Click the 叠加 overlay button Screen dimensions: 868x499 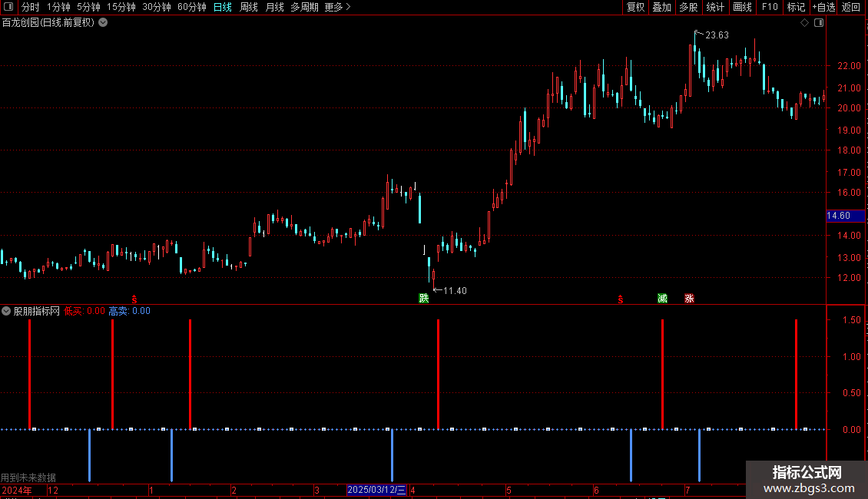661,7
